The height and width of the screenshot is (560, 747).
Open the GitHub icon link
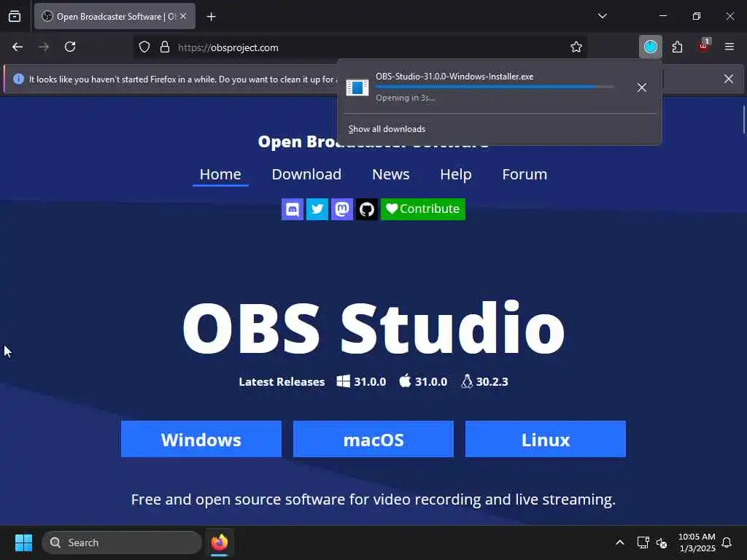367,209
